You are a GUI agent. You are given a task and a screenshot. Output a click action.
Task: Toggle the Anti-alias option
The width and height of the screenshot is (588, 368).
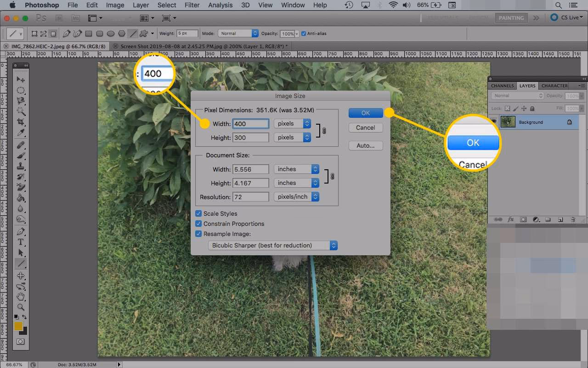coord(304,33)
